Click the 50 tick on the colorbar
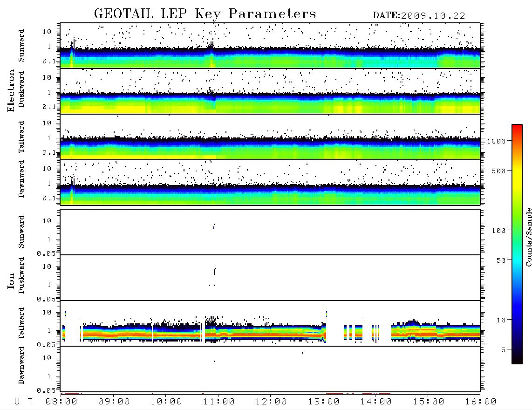This screenshot has height=410, width=532. pos(500,260)
